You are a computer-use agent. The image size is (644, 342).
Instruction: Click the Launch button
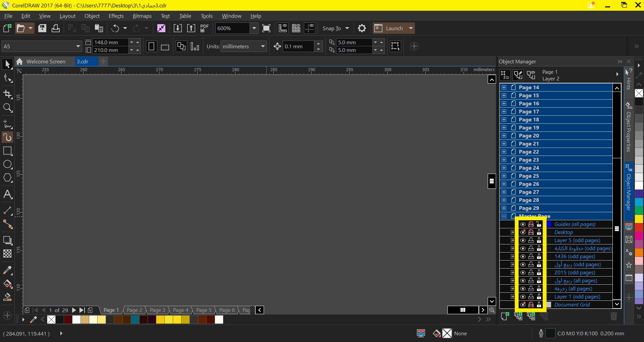[394, 28]
